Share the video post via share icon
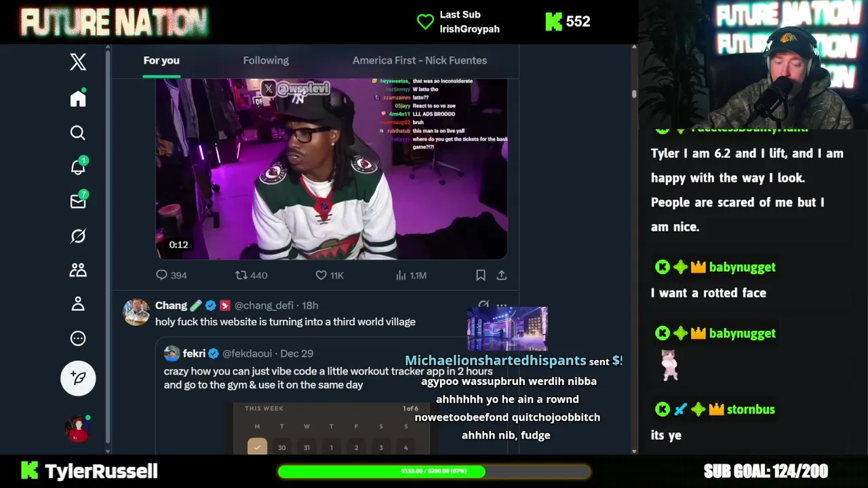The width and height of the screenshot is (868, 488). [502, 275]
